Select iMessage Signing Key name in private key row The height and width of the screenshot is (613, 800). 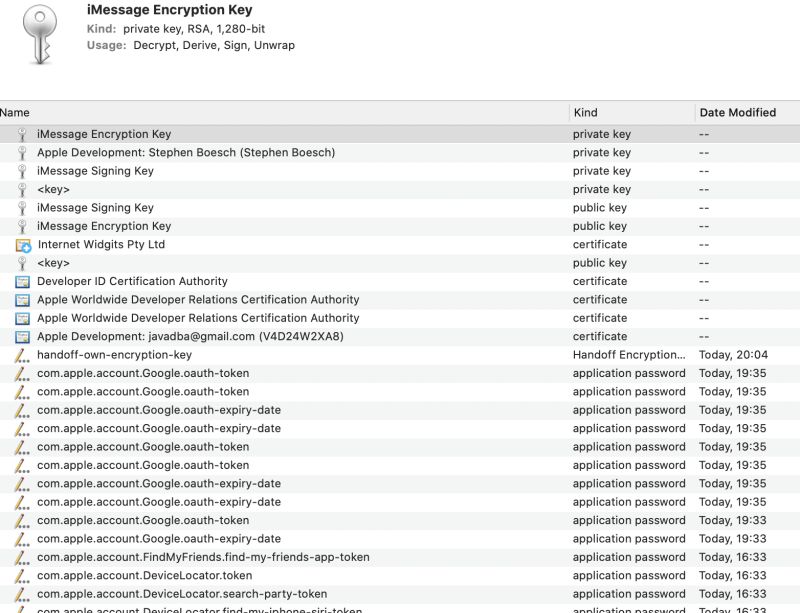[x=95, y=171]
